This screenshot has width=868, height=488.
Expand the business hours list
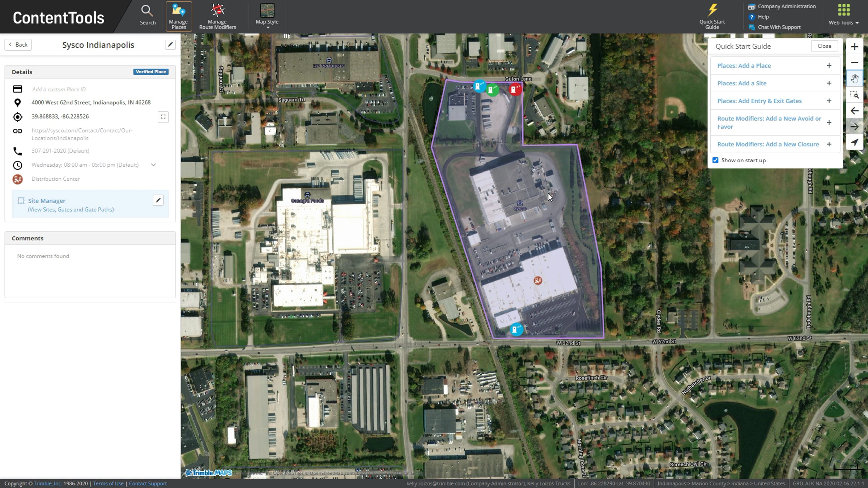click(x=153, y=165)
